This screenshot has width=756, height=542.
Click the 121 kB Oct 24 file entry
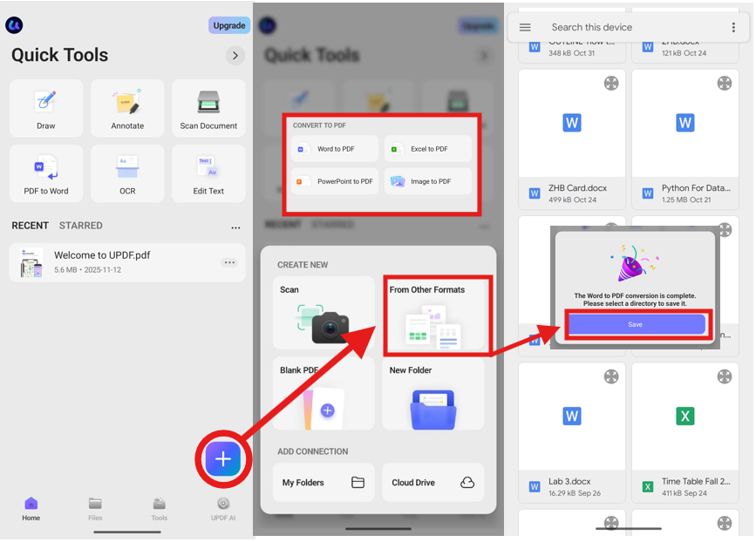tap(685, 51)
